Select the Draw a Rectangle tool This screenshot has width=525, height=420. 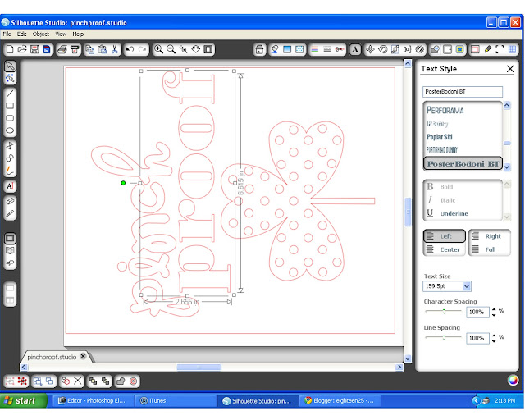tap(10, 106)
